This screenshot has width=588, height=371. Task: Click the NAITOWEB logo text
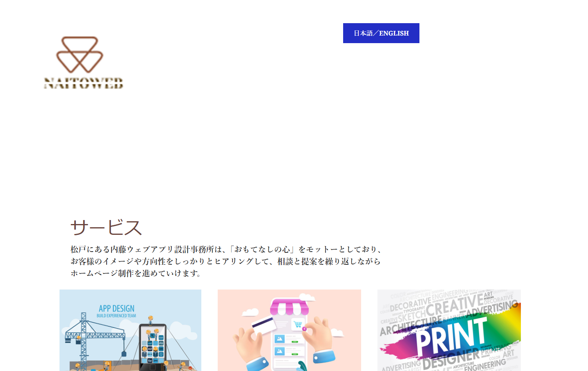pyautogui.click(x=83, y=83)
